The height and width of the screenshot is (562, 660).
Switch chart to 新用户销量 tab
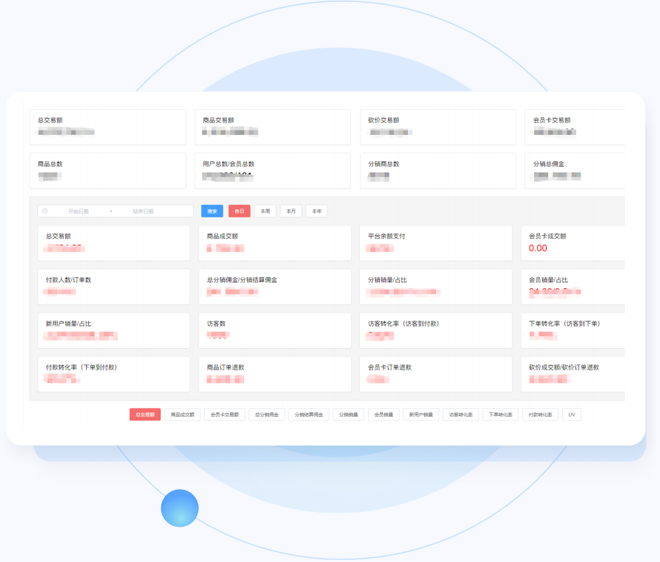tap(421, 415)
